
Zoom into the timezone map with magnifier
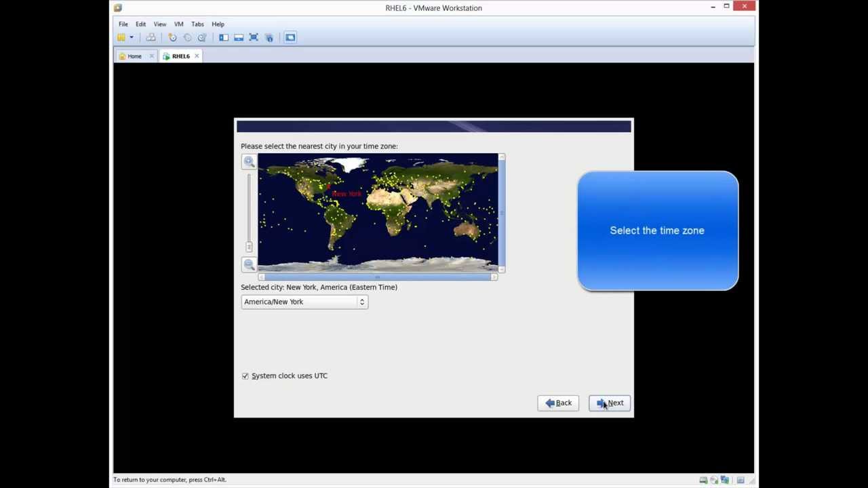point(249,161)
